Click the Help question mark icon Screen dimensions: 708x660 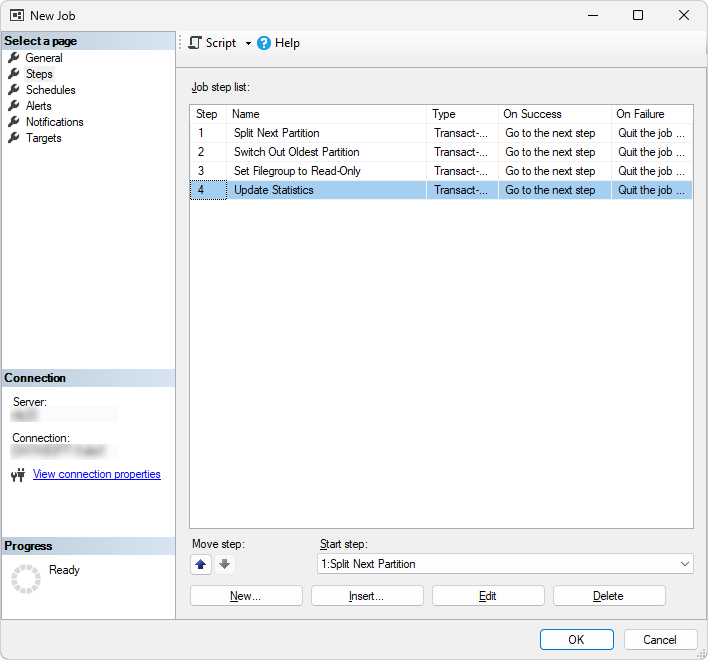click(264, 43)
